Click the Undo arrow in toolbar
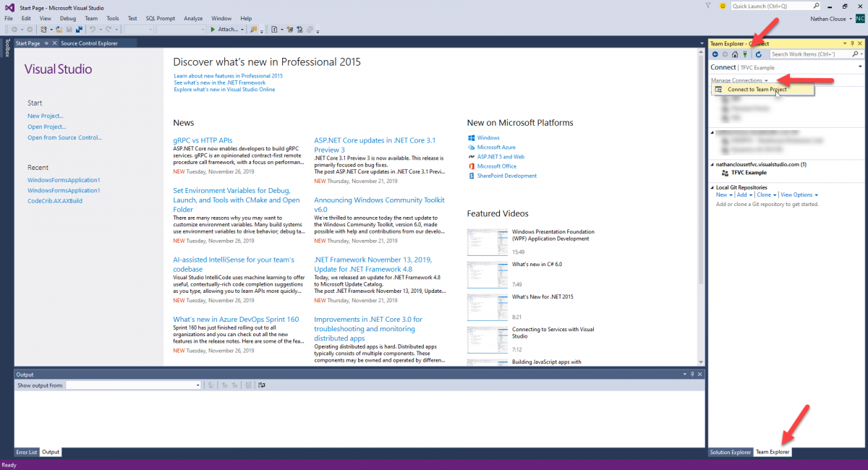The image size is (868, 470). click(92, 30)
